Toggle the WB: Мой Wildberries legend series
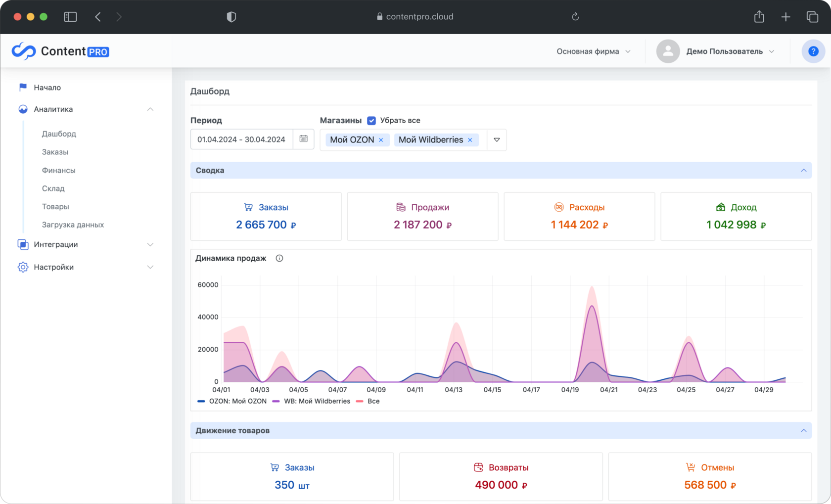The width and height of the screenshot is (831, 504). pos(311,401)
